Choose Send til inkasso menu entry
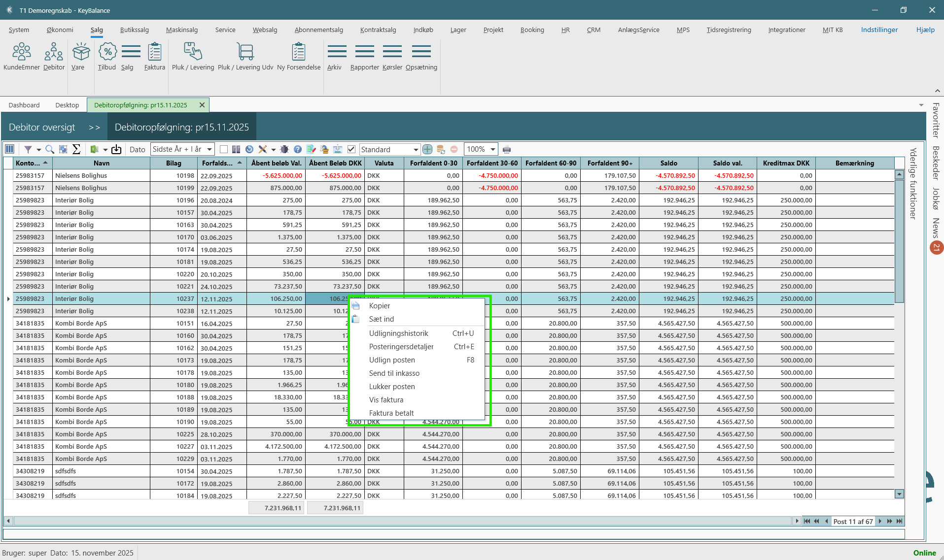 tap(394, 373)
